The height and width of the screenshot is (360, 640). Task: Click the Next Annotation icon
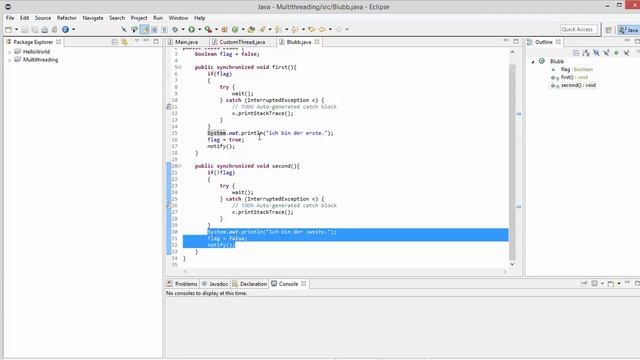coord(278,29)
